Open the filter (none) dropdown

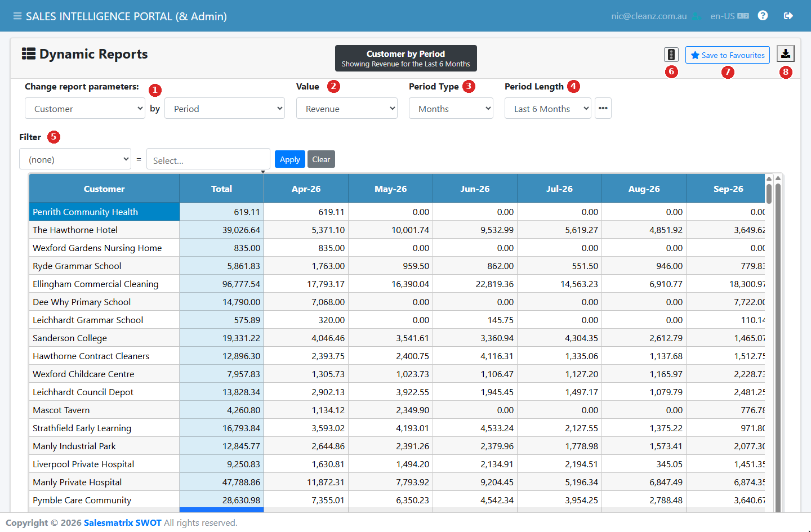tap(75, 159)
